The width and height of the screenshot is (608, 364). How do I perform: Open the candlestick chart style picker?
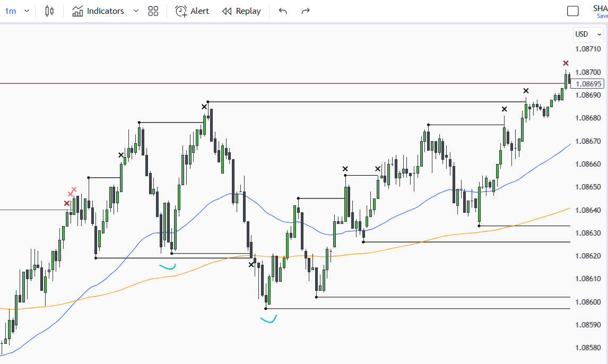point(49,11)
